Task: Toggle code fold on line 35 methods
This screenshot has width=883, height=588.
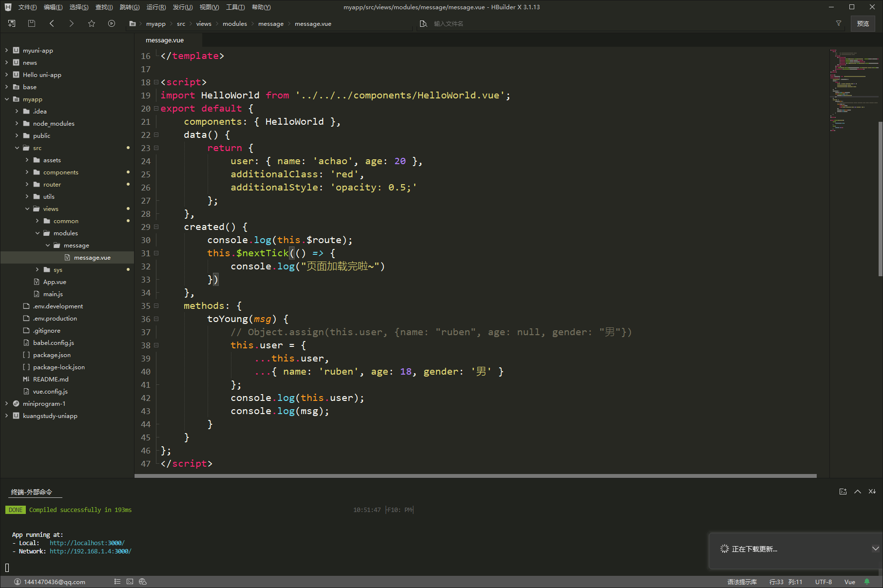Action: pyautogui.click(x=156, y=306)
